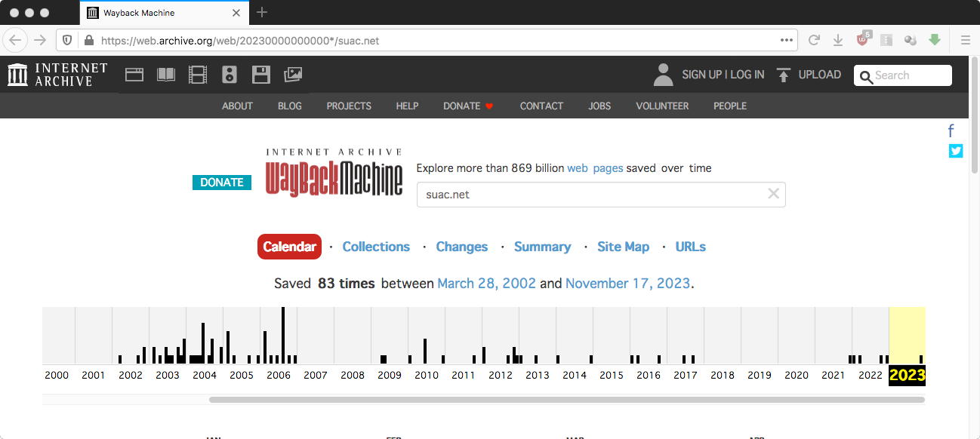The width and height of the screenshot is (980, 439).
Task: Switch to Summary view
Action: pos(542,247)
